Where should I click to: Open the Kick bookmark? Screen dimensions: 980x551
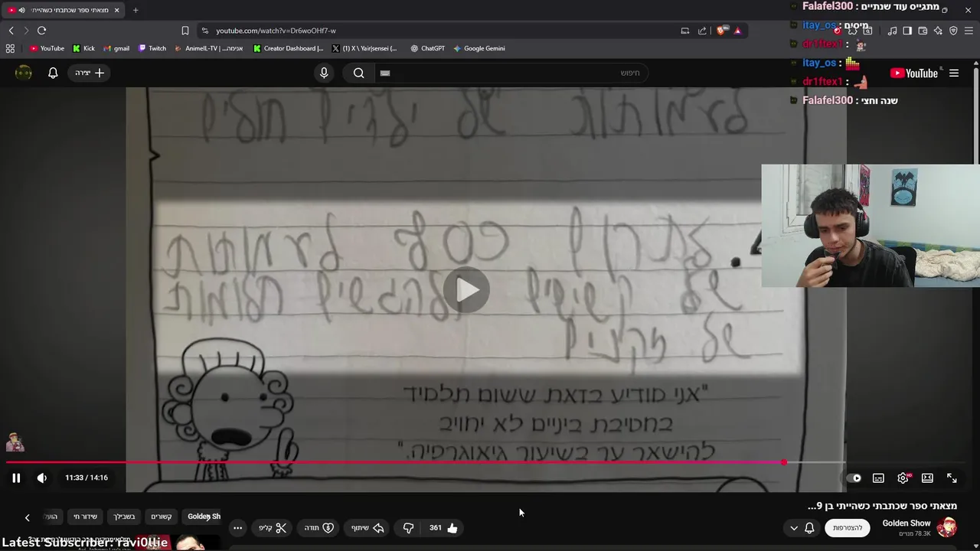(x=83, y=48)
